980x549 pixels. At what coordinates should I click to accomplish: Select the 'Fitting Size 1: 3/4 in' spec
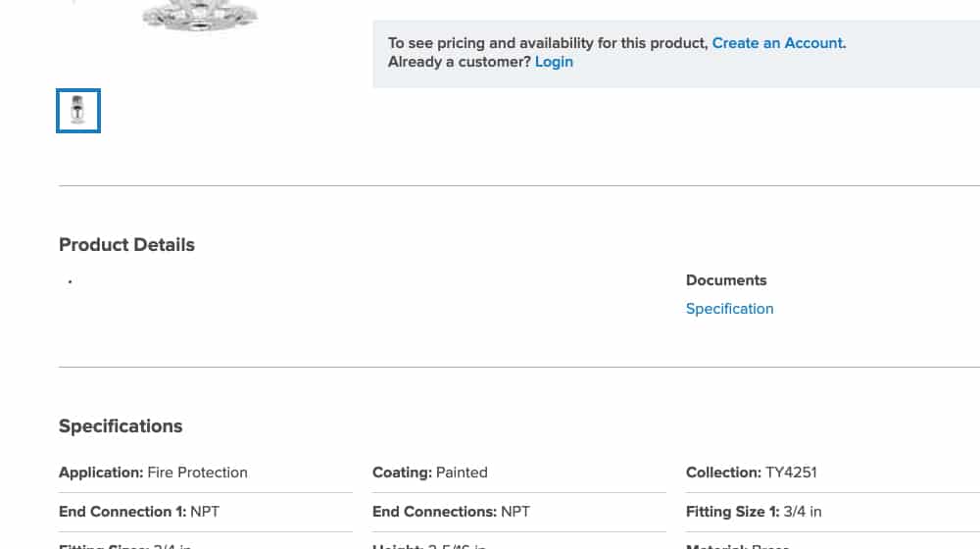click(x=754, y=512)
